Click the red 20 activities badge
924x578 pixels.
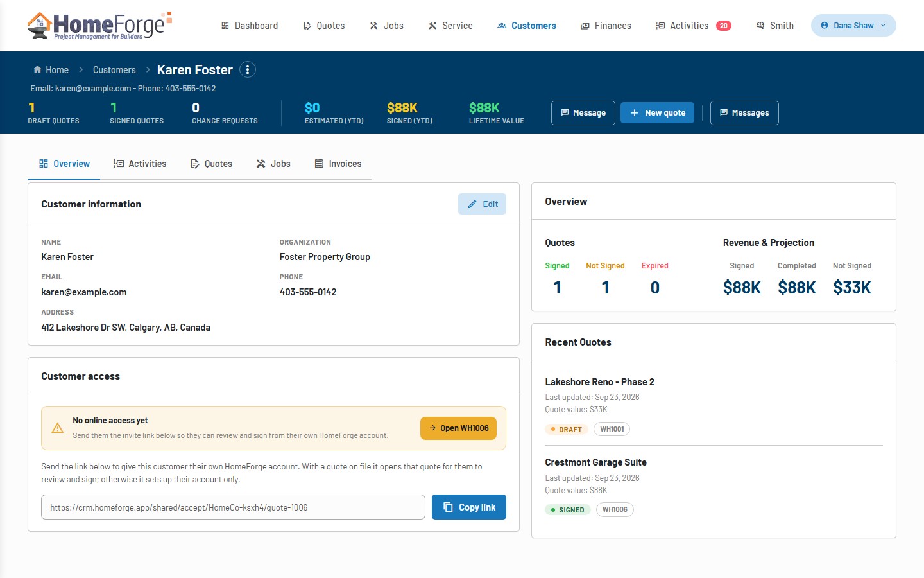[x=723, y=26]
